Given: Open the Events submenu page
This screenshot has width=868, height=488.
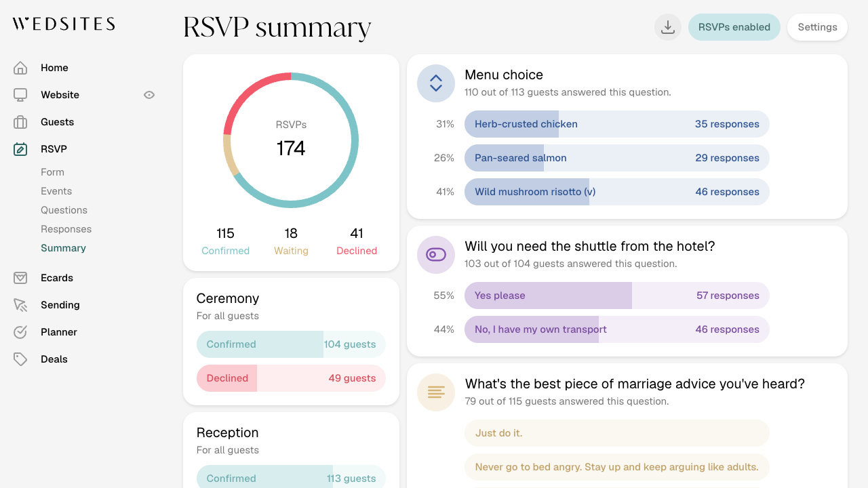Looking at the screenshot, I should 56,191.
